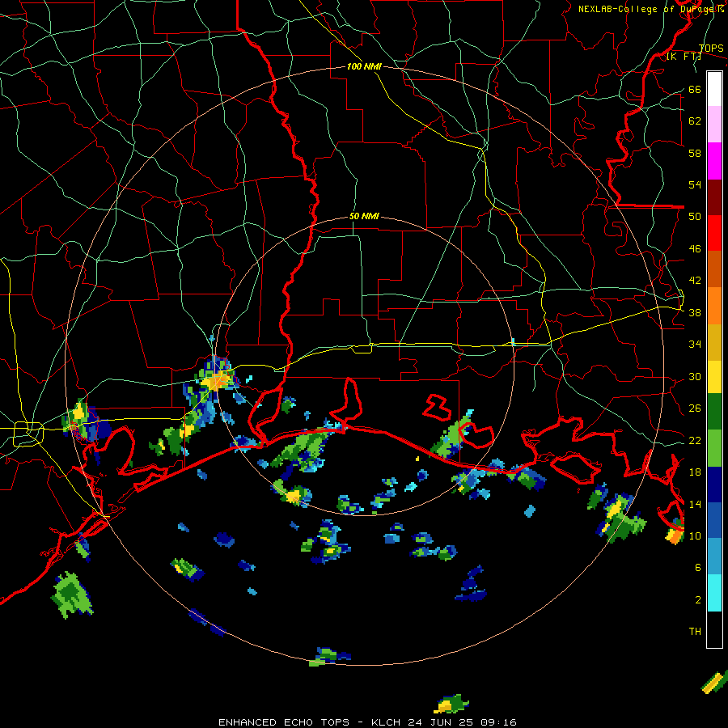The width and height of the screenshot is (728, 728).
Task: Click the legend value 58
Action: (695, 153)
